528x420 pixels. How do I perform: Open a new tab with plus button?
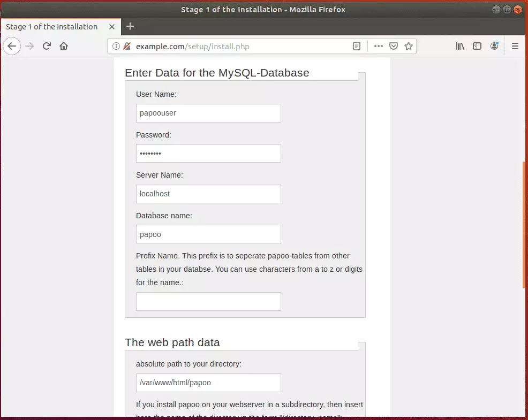[x=130, y=26]
